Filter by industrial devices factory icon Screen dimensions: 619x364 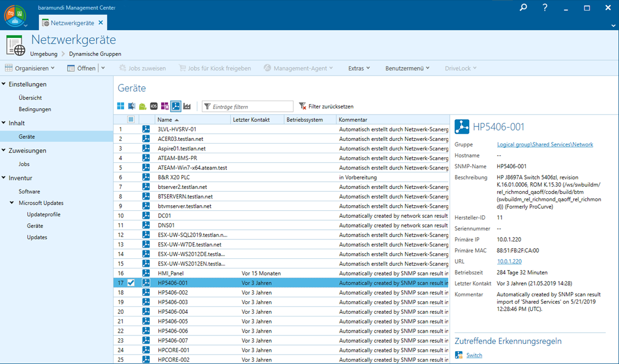click(x=187, y=106)
